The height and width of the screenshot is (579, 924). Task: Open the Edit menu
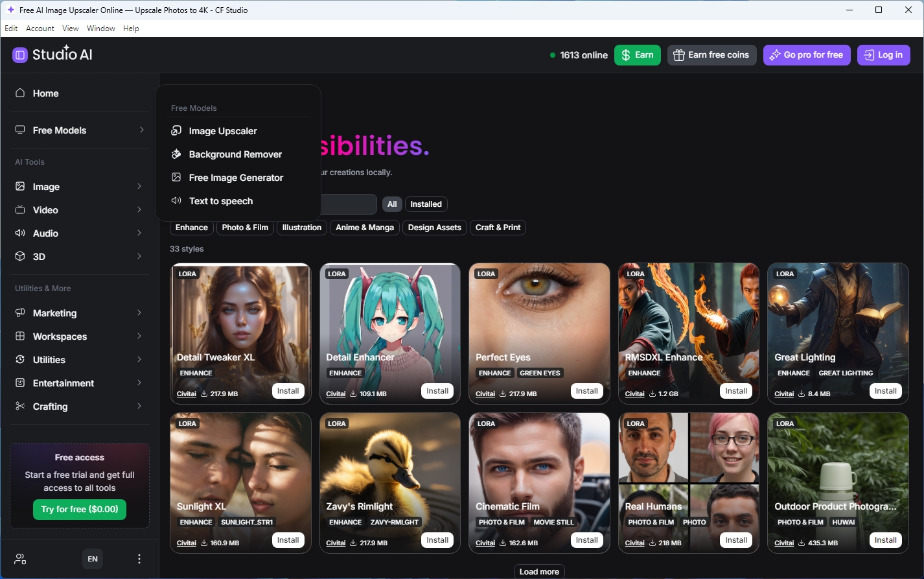(11, 29)
